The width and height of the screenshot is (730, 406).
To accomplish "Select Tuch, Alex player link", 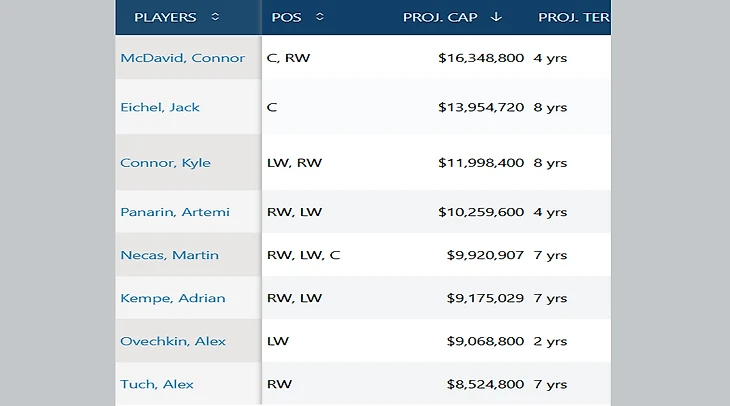I will point(157,384).
